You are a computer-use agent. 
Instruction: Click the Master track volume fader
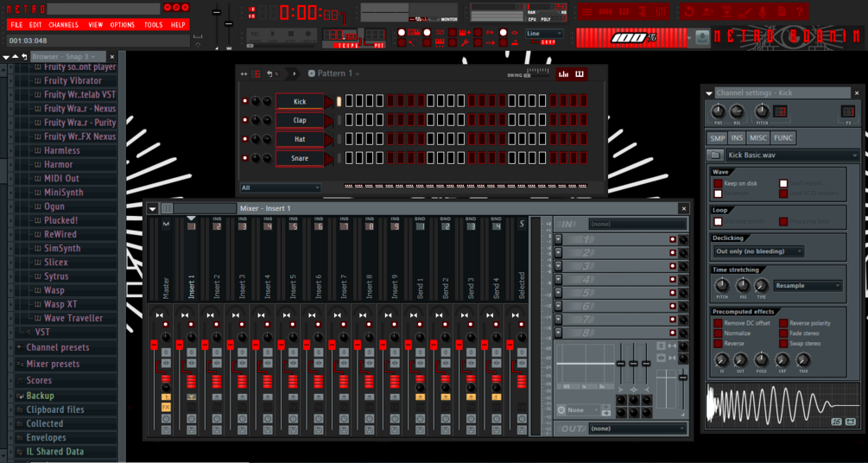[x=154, y=345]
